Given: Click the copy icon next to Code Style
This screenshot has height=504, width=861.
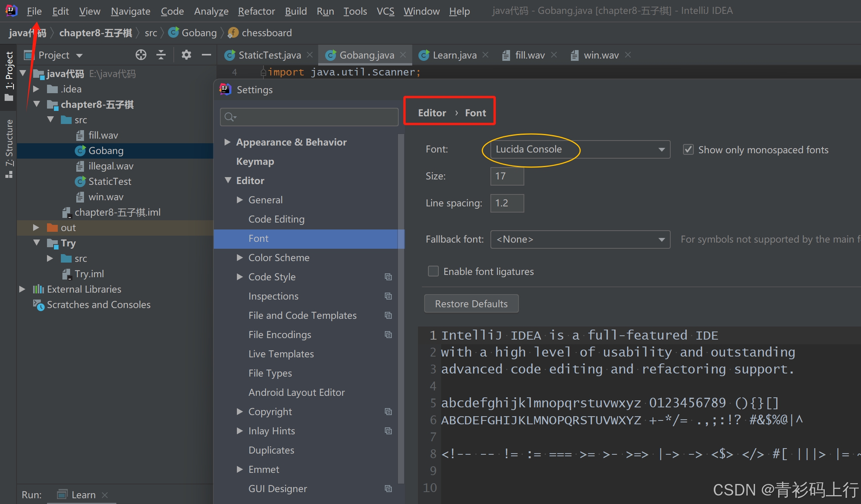Looking at the screenshot, I should (x=388, y=277).
